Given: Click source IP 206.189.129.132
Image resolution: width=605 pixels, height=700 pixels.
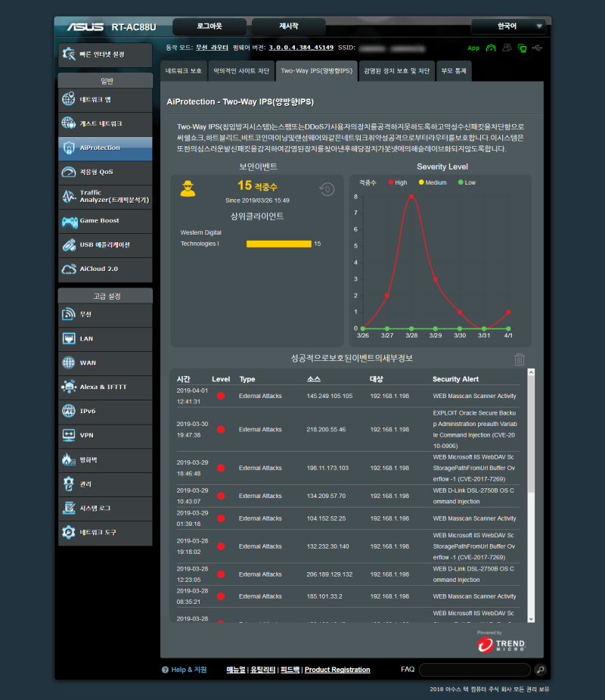Looking at the screenshot, I should pyautogui.click(x=329, y=574).
